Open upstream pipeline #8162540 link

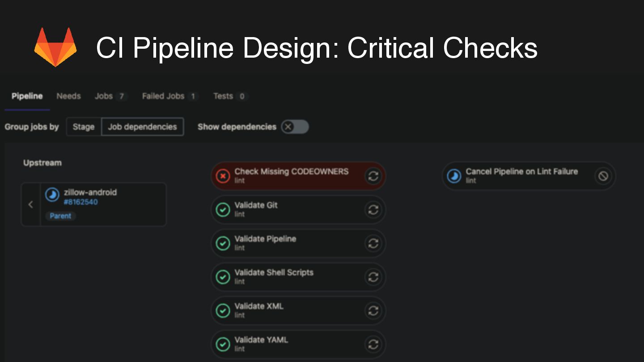click(x=80, y=202)
